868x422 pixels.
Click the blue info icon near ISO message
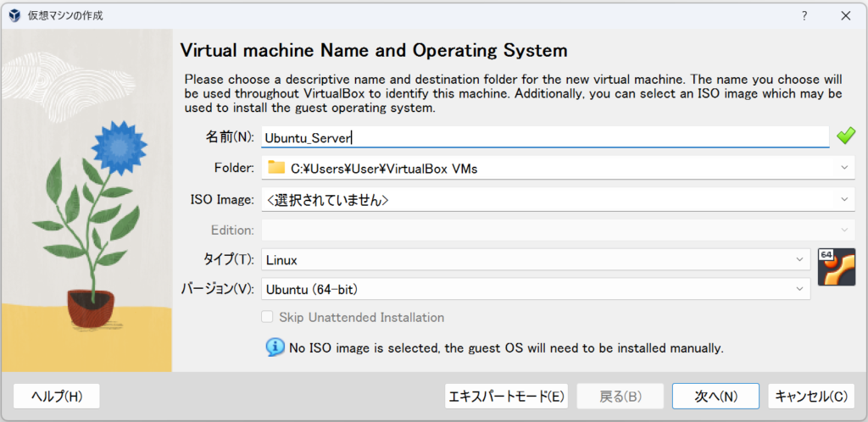point(275,347)
